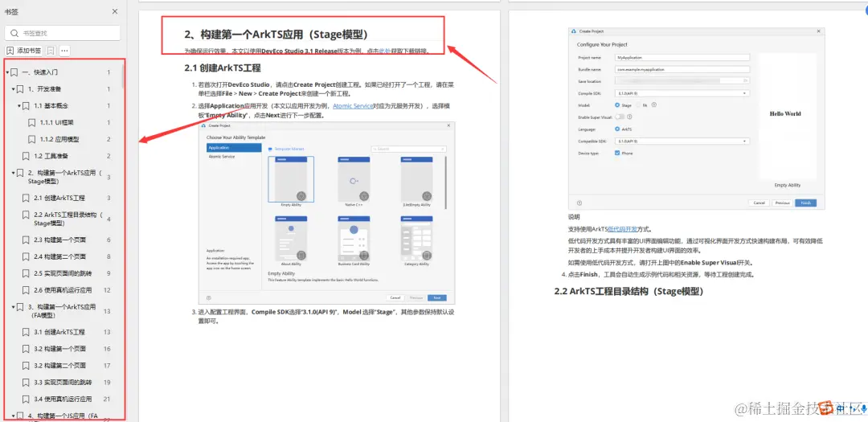The height and width of the screenshot is (422, 868).
Task: Click bookmark icon of 3.1 创建ArkTS工程
Action: (x=26, y=332)
